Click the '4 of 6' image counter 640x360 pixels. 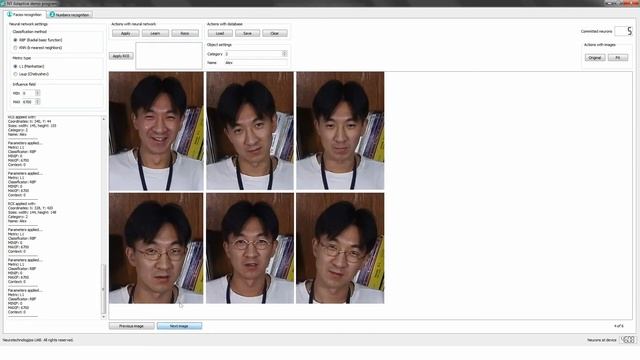pyautogui.click(x=619, y=326)
